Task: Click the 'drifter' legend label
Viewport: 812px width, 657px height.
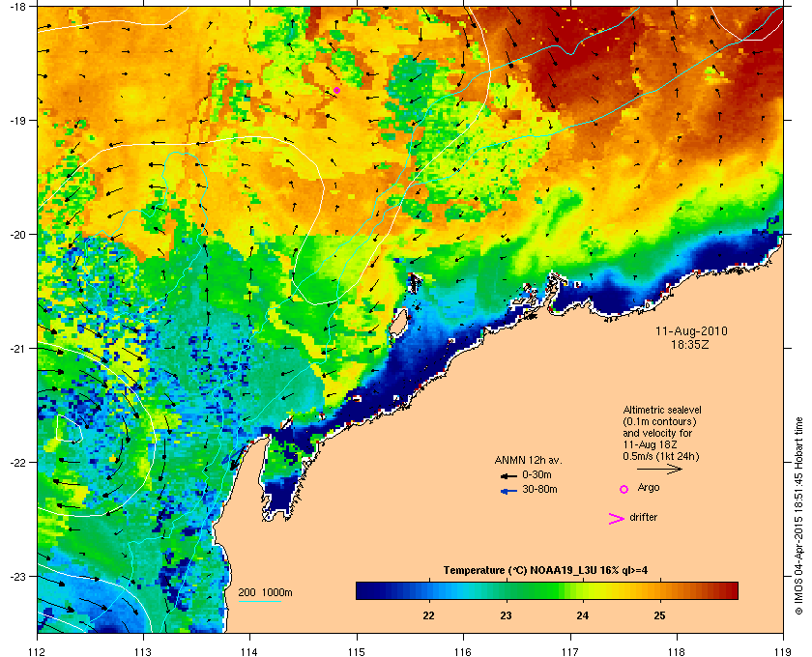Action: coord(643,517)
